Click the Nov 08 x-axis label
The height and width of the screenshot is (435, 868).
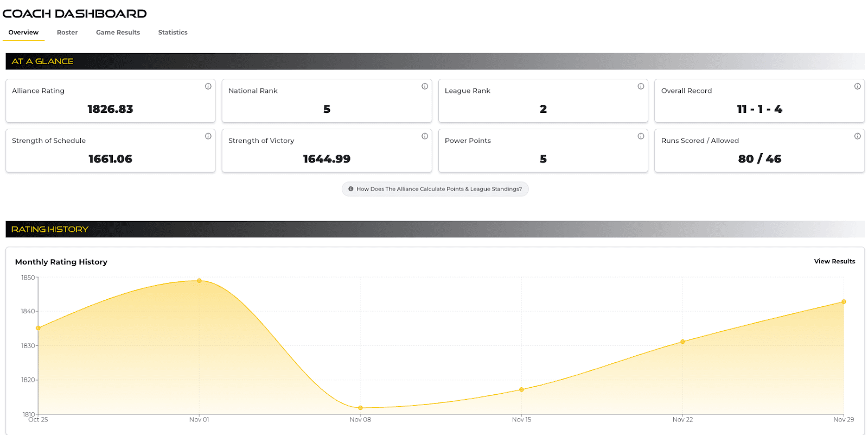360,419
